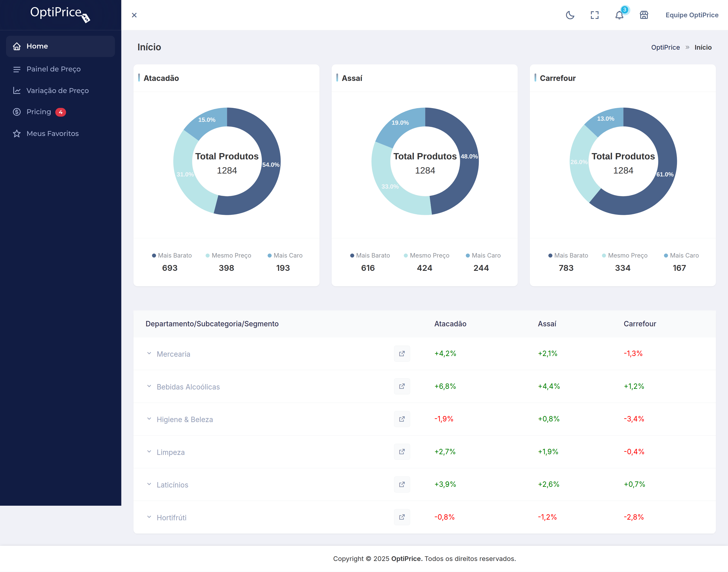
Task: Click the Pricing badge showing 4
Action: click(x=61, y=112)
